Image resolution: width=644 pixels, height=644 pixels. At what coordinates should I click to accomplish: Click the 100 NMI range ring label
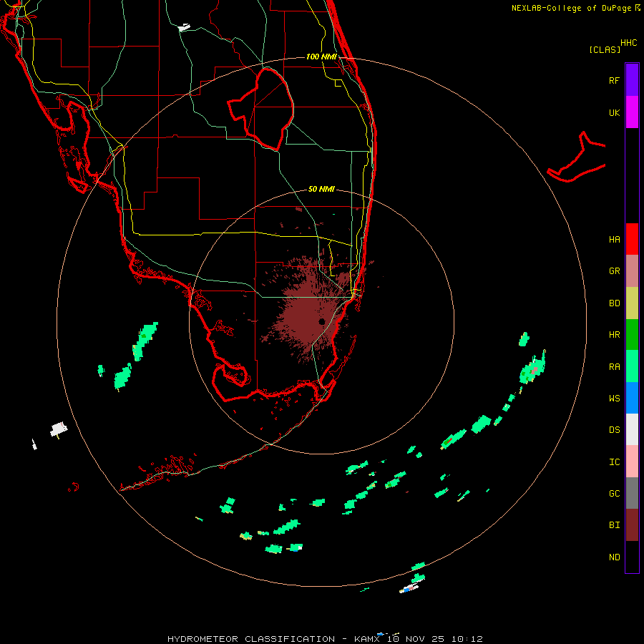coord(321,57)
